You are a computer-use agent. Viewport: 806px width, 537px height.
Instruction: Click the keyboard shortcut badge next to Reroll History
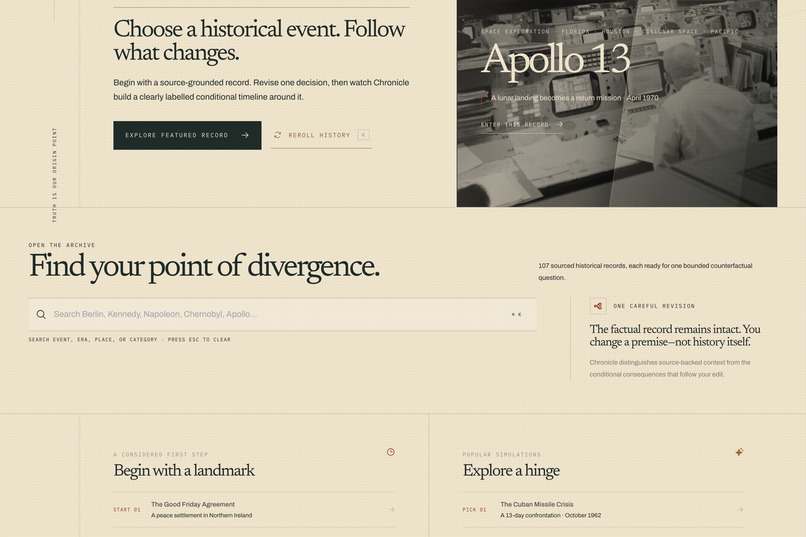(363, 135)
